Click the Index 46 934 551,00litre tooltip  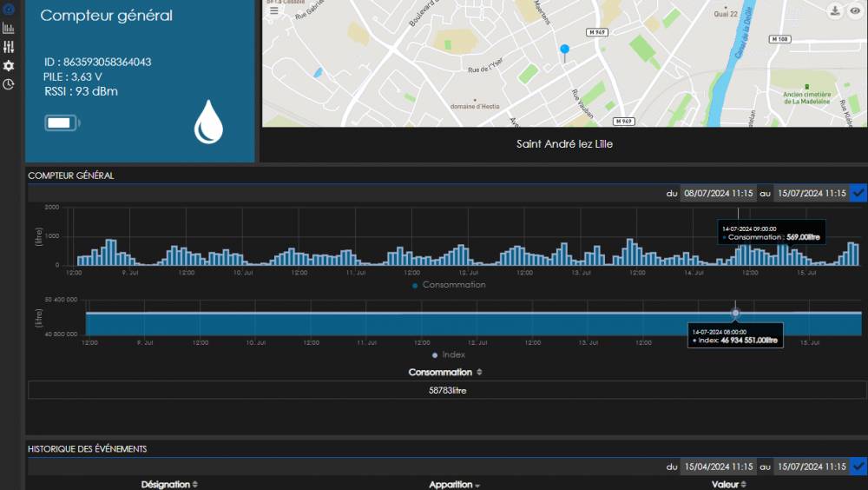pos(735,336)
